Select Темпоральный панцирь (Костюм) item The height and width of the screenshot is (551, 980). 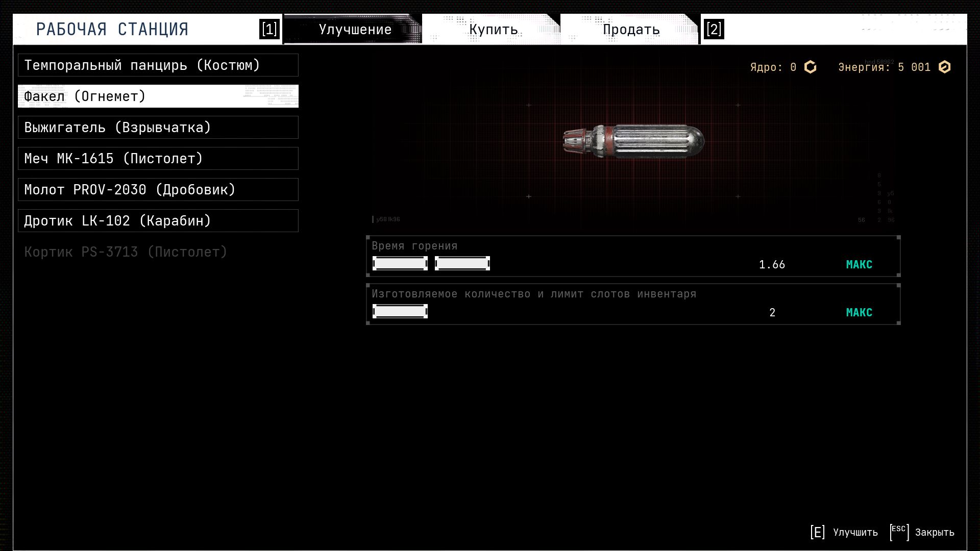[158, 65]
